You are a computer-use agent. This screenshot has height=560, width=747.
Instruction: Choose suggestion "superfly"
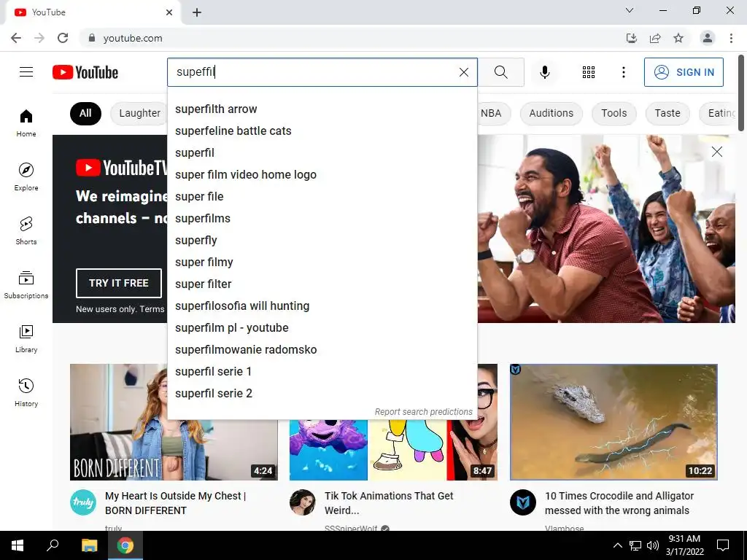pos(322,241)
